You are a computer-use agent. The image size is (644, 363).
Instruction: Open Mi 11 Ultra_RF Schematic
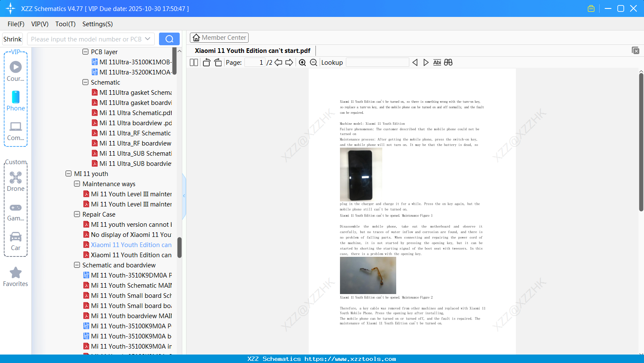[x=132, y=133]
